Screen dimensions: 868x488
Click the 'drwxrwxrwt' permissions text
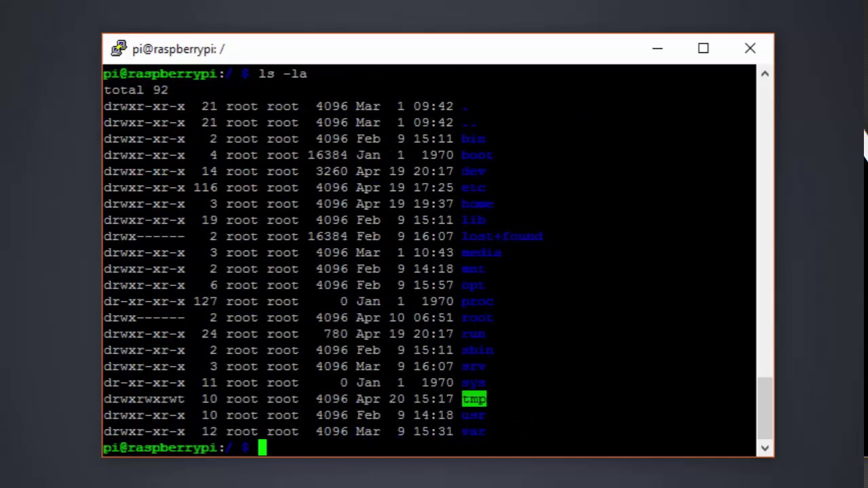[144, 399]
